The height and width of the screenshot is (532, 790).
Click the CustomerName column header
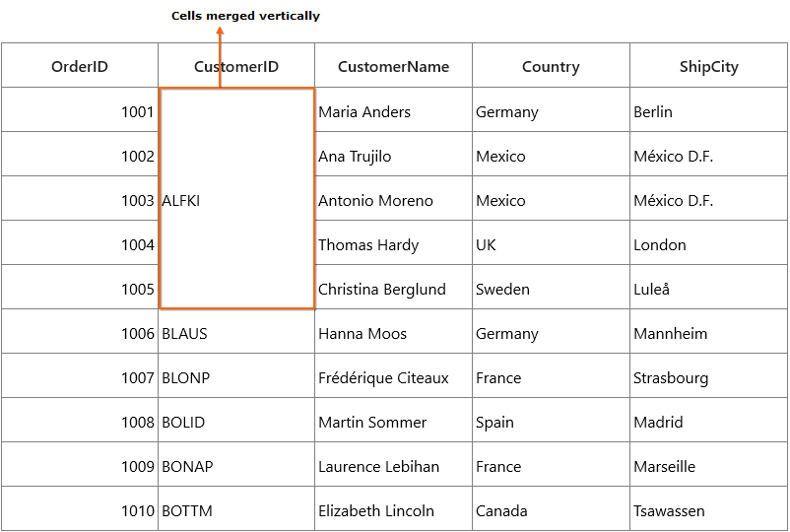[x=393, y=65]
